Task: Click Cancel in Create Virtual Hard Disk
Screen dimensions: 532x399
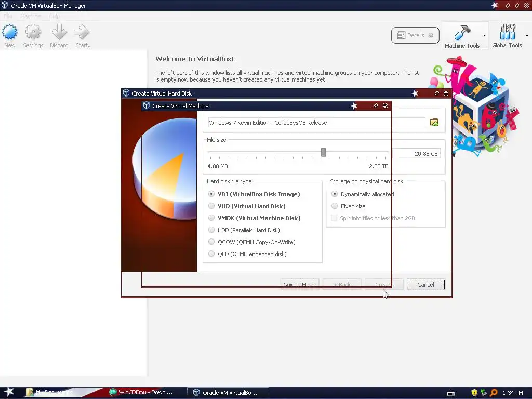Action: 426,284
